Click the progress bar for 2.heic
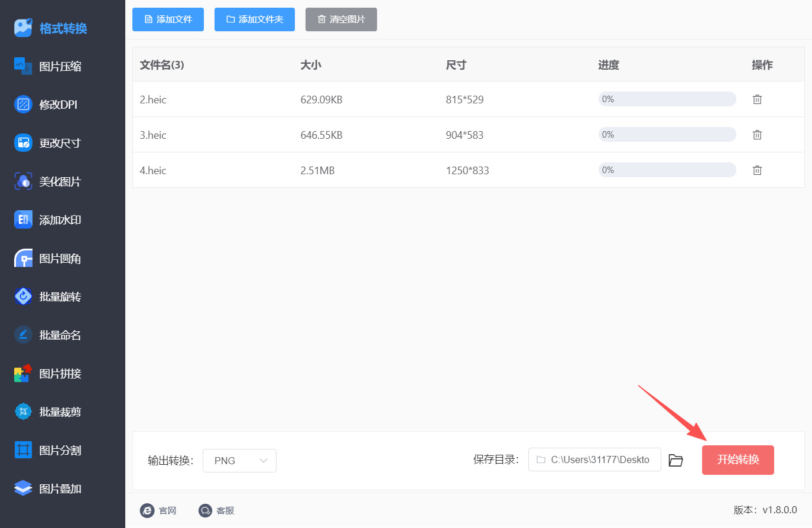The image size is (812, 528). tap(667, 99)
